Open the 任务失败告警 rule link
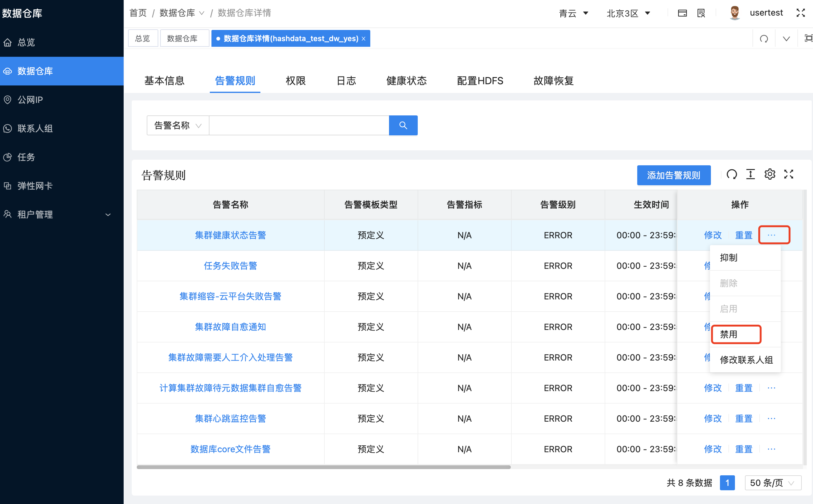This screenshot has width=813, height=504. click(230, 266)
